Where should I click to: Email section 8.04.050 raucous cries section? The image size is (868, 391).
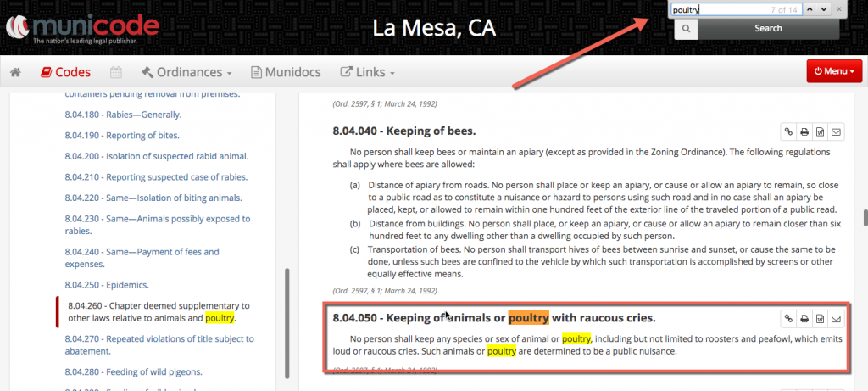pos(836,319)
